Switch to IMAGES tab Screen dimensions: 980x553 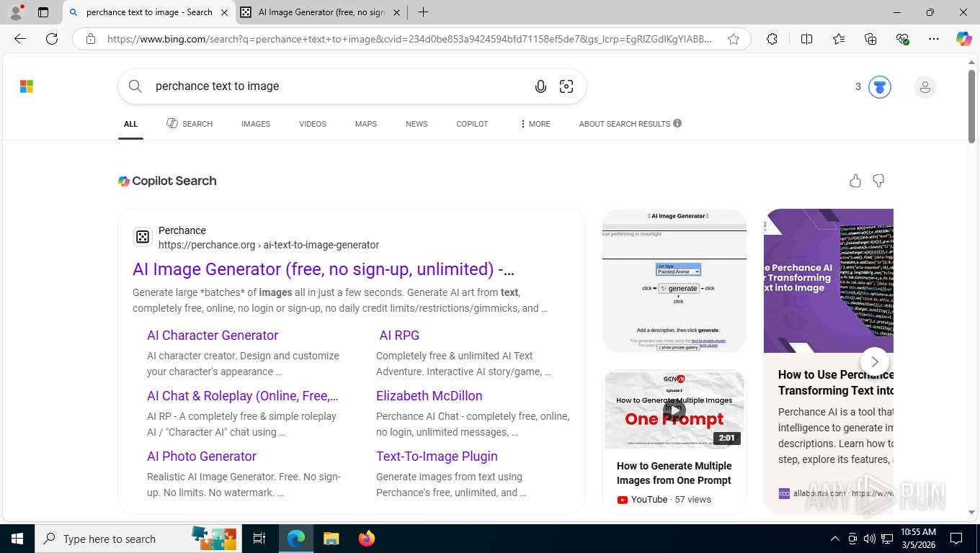tap(256, 124)
